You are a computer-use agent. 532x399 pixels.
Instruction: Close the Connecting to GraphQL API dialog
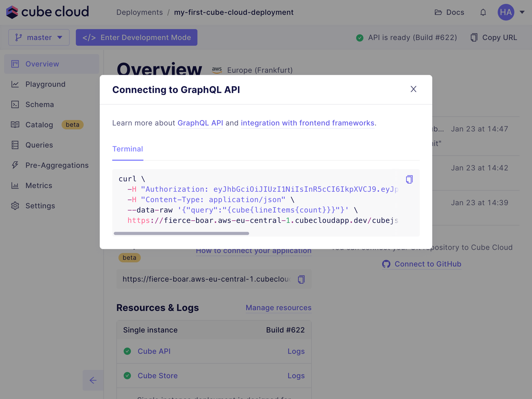tap(413, 89)
